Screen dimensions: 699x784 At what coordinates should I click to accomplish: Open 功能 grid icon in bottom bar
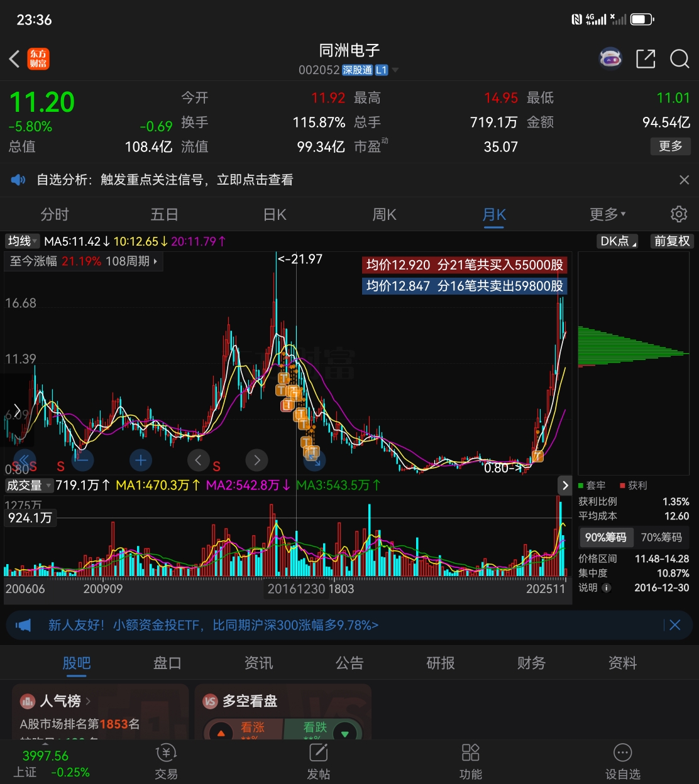point(471,761)
